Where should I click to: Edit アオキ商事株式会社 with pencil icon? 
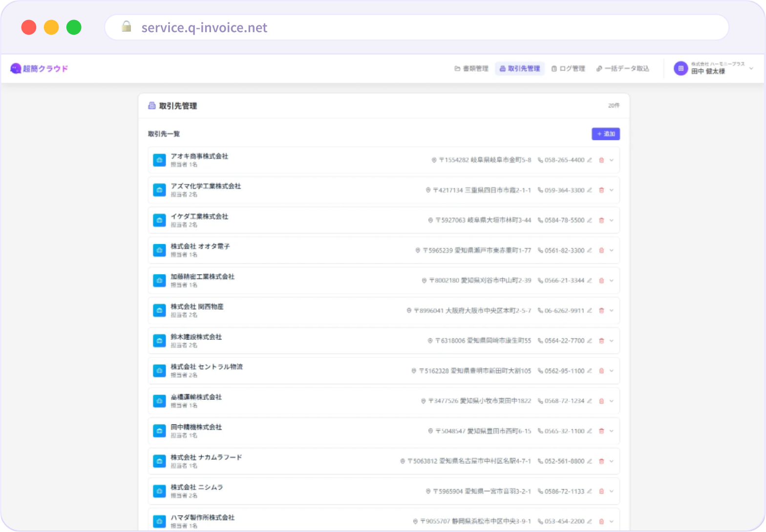[590, 160]
